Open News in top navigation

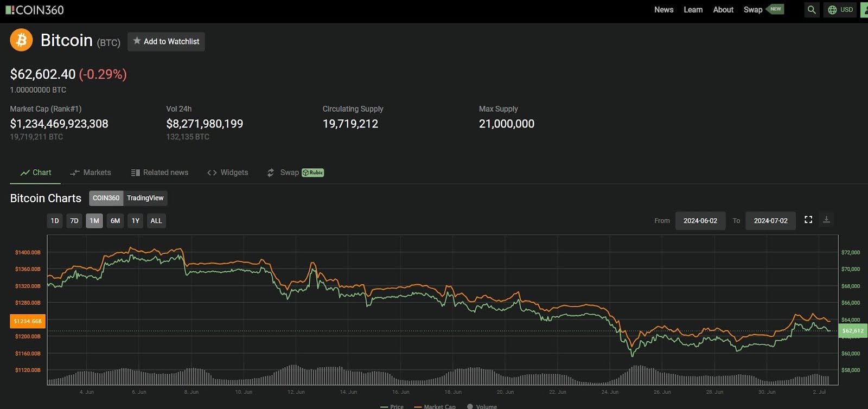click(x=663, y=10)
